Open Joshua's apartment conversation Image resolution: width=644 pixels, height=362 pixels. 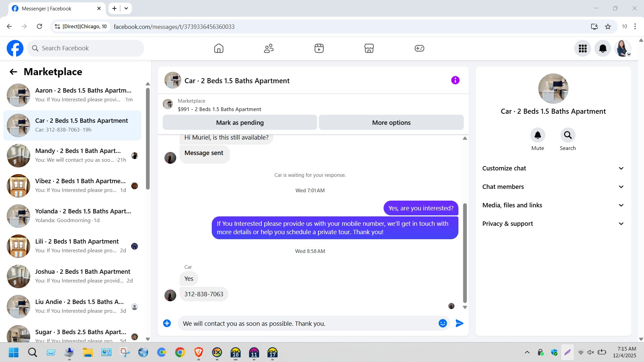[x=72, y=276]
